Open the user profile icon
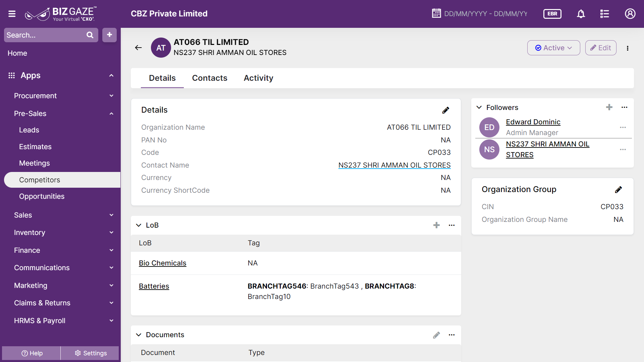This screenshot has width=644, height=362. (630, 14)
